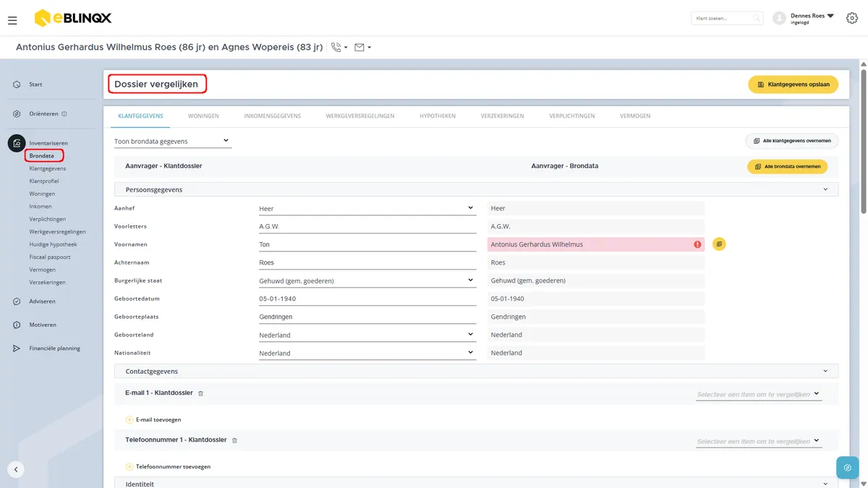Open the settings gear icon
Viewport: 868px width, 488px height.
click(x=851, y=18)
